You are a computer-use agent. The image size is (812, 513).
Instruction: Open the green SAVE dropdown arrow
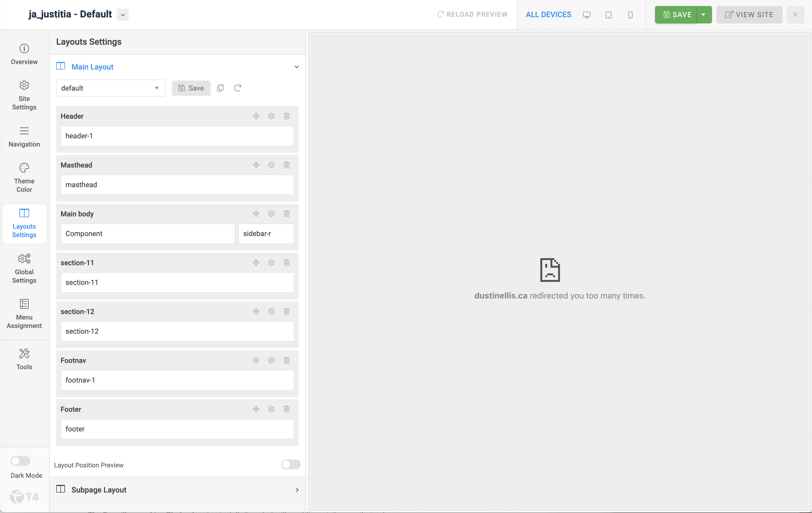tap(703, 15)
